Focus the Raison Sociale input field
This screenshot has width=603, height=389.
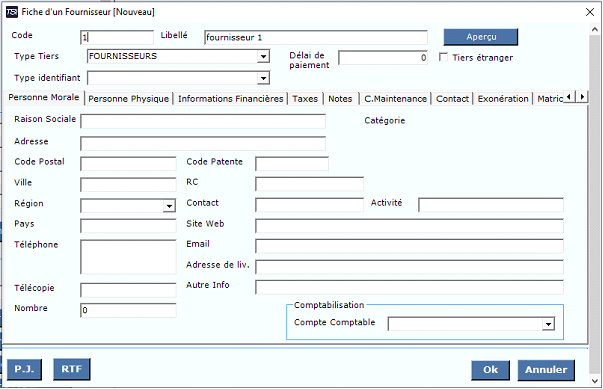[203, 121]
